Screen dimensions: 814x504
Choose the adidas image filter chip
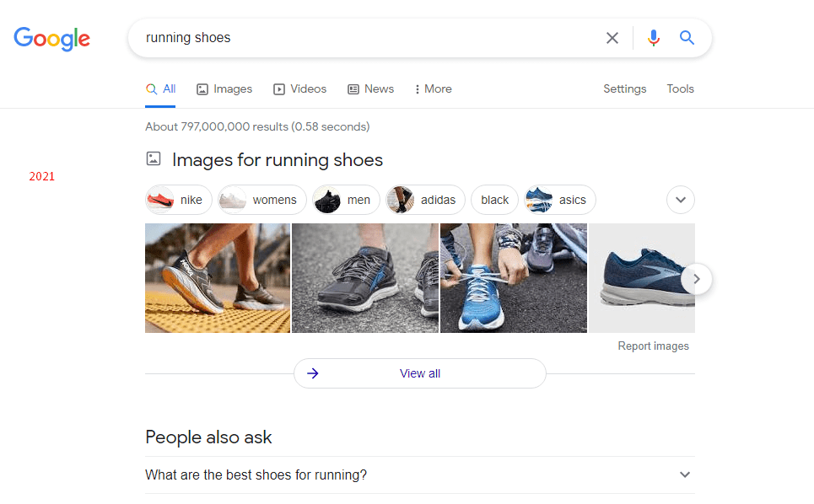click(425, 200)
